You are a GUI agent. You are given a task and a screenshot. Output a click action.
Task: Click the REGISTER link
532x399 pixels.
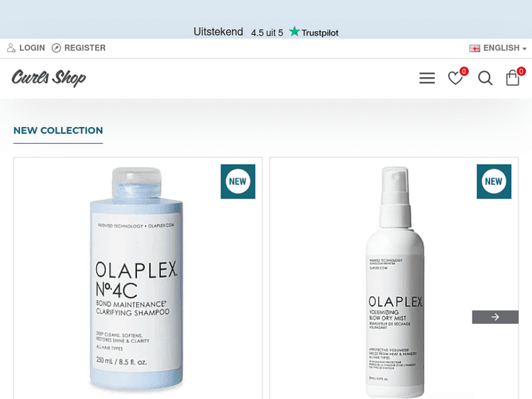(85, 47)
